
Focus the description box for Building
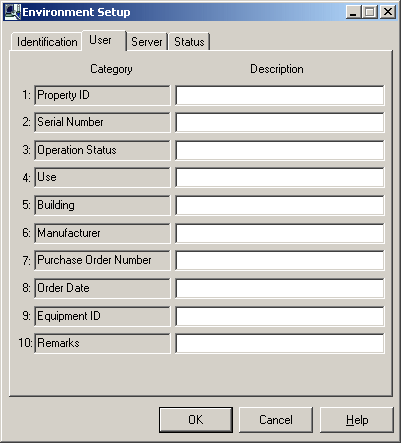(x=280, y=205)
